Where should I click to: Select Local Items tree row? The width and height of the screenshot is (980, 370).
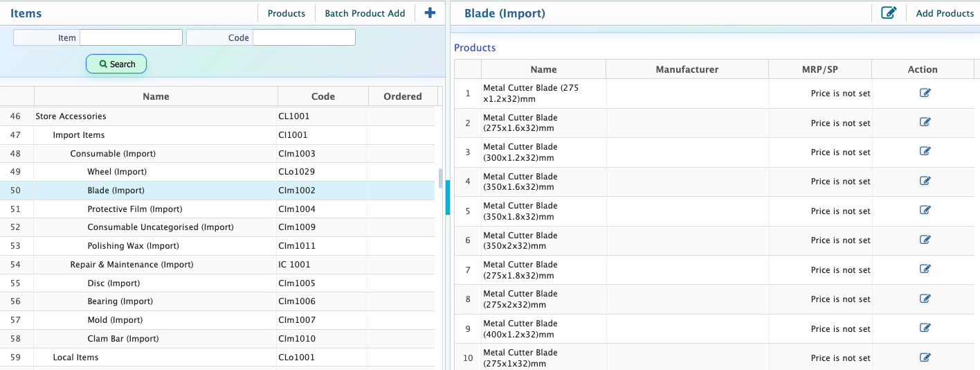click(217, 358)
